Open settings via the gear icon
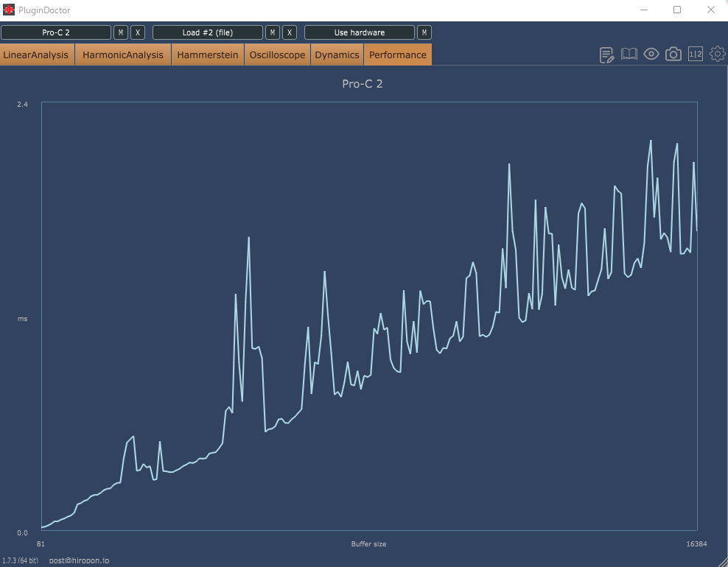 [718, 54]
